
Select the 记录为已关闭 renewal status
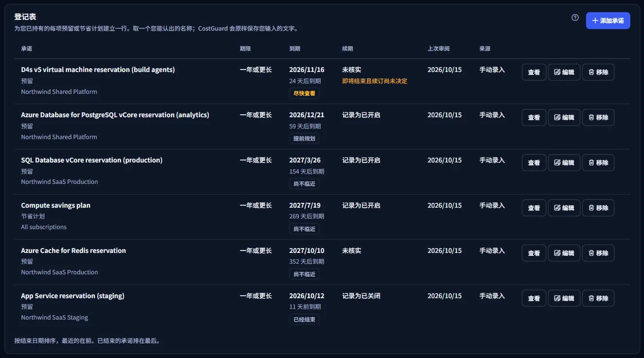(x=361, y=296)
